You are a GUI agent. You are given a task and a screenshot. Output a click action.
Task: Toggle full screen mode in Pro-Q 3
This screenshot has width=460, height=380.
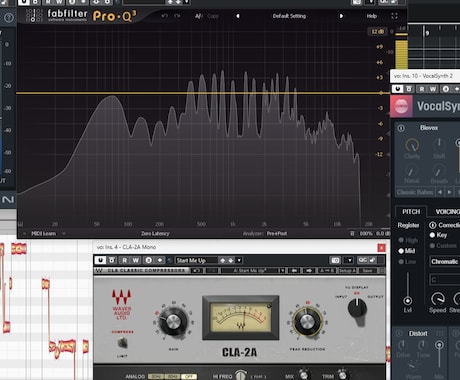tap(394, 16)
